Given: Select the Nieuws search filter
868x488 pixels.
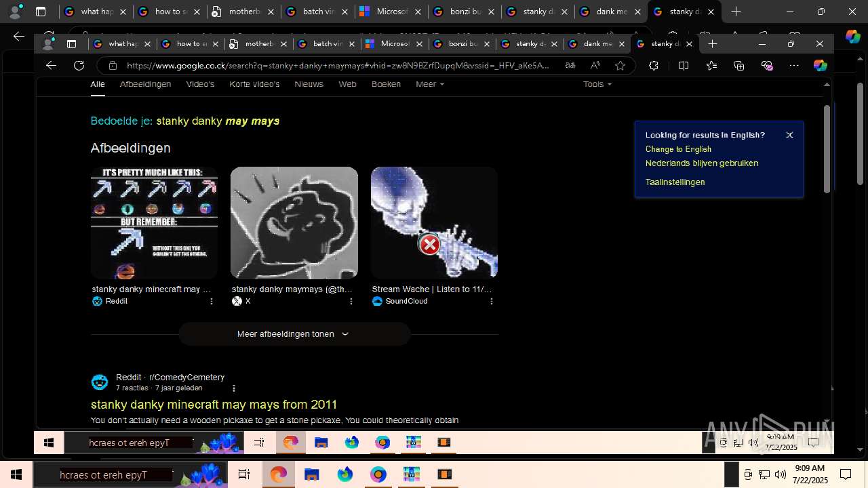Looking at the screenshot, I should click(309, 84).
